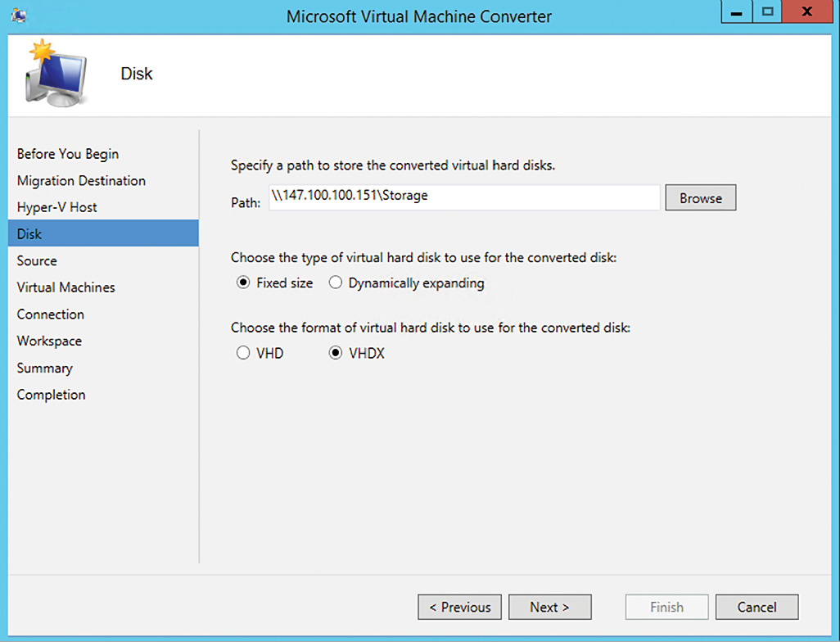Click the 'Specify a path to store' instruction text
This screenshot has width=840, height=642.
pyautogui.click(x=393, y=165)
